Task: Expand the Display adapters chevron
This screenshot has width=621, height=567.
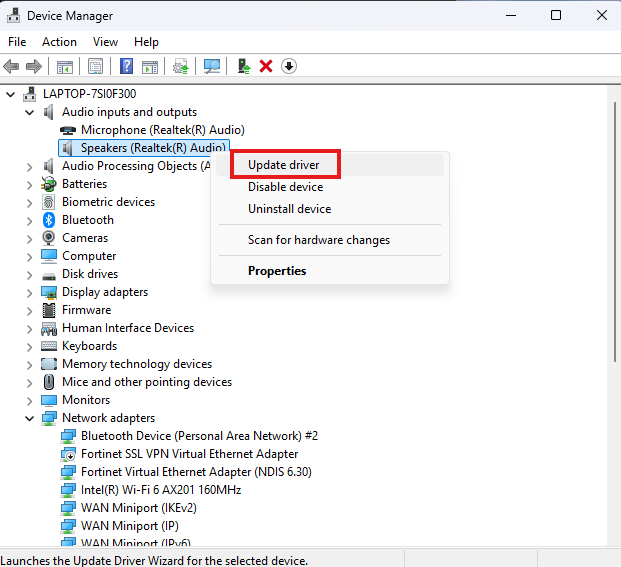Action: [29, 293]
